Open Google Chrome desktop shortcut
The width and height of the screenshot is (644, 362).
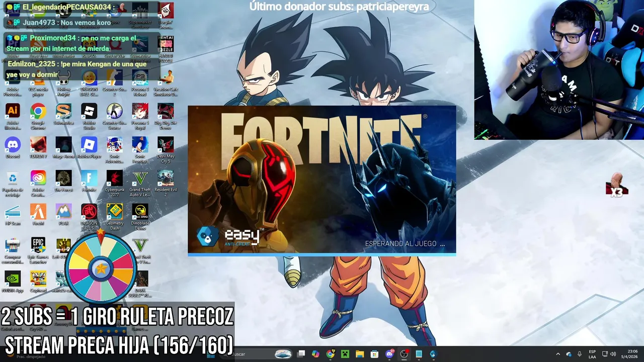(x=38, y=116)
